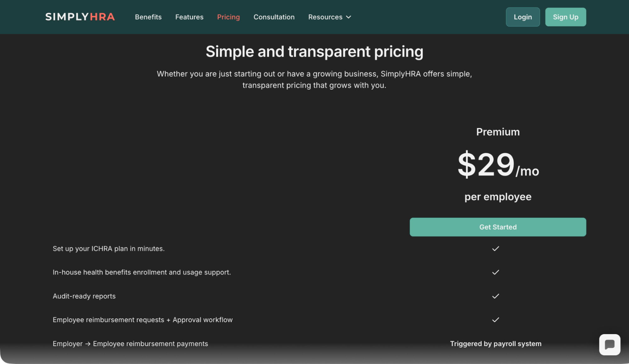The image size is (629, 364).
Task: Click 'Simple and transparent pricing' heading
Action: [x=314, y=52]
